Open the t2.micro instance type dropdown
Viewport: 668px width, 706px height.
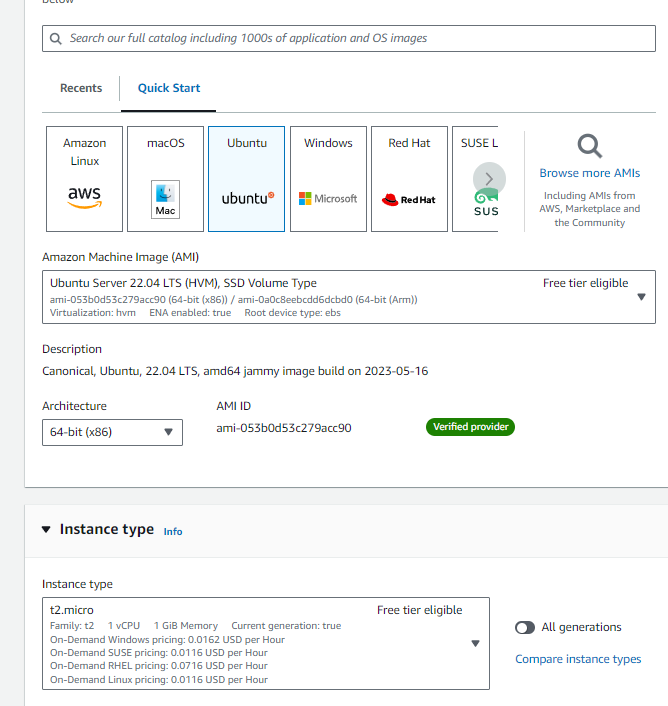point(266,643)
